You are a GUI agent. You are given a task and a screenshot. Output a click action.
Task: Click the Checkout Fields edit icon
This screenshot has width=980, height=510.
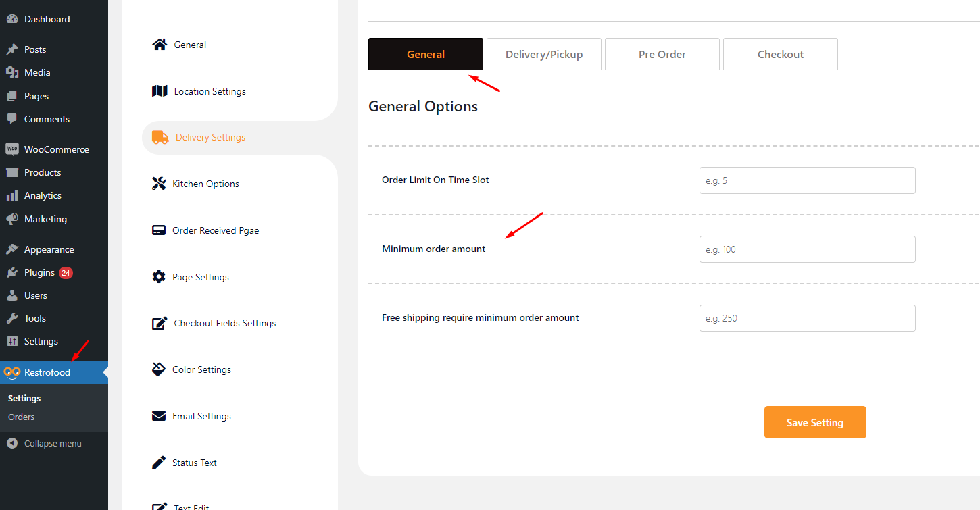[160, 323]
